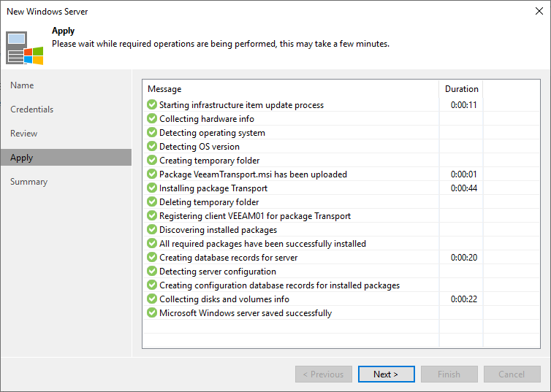Select 'Detecting operating system' row text
This screenshot has height=392, width=551.
[212, 133]
